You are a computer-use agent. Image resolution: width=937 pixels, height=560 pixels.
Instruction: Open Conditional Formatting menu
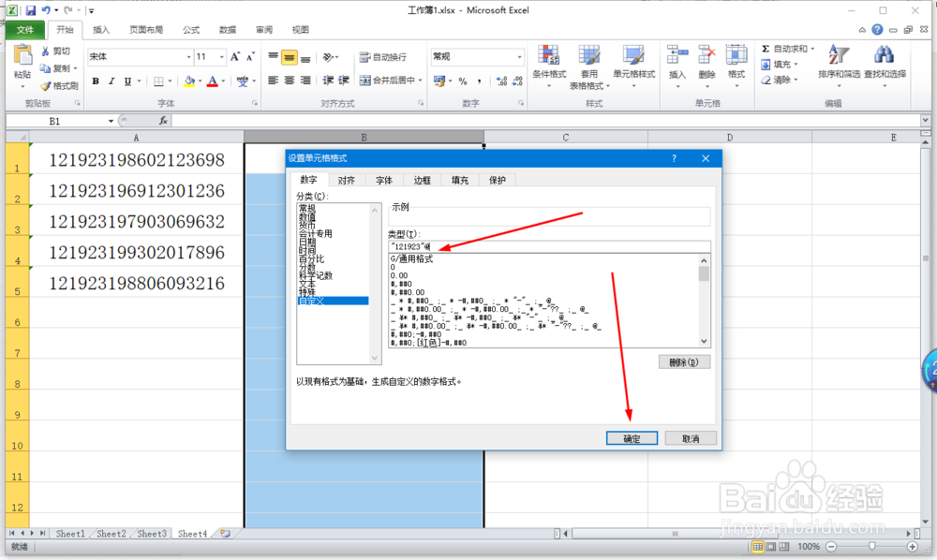pos(548,66)
